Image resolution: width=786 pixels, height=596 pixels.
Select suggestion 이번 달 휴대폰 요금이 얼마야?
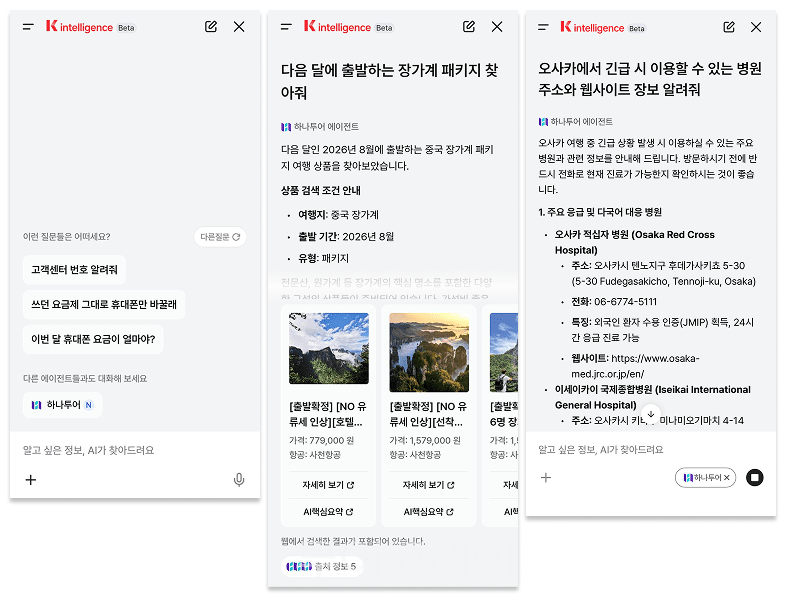(93, 339)
